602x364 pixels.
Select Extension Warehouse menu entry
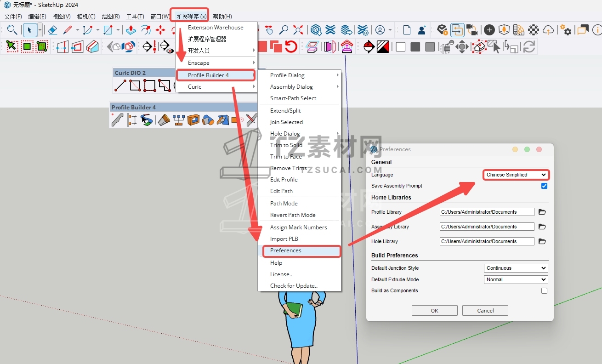pyautogui.click(x=216, y=28)
